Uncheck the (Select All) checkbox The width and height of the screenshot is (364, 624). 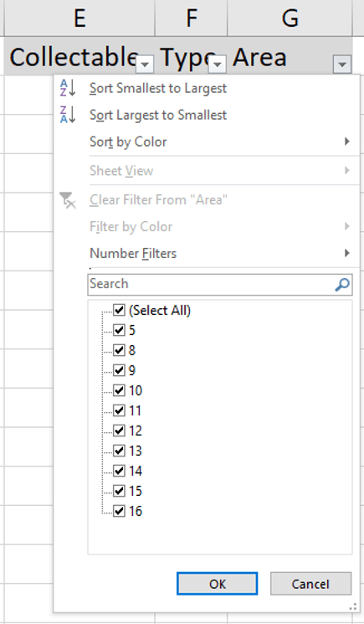pyautogui.click(x=119, y=310)
